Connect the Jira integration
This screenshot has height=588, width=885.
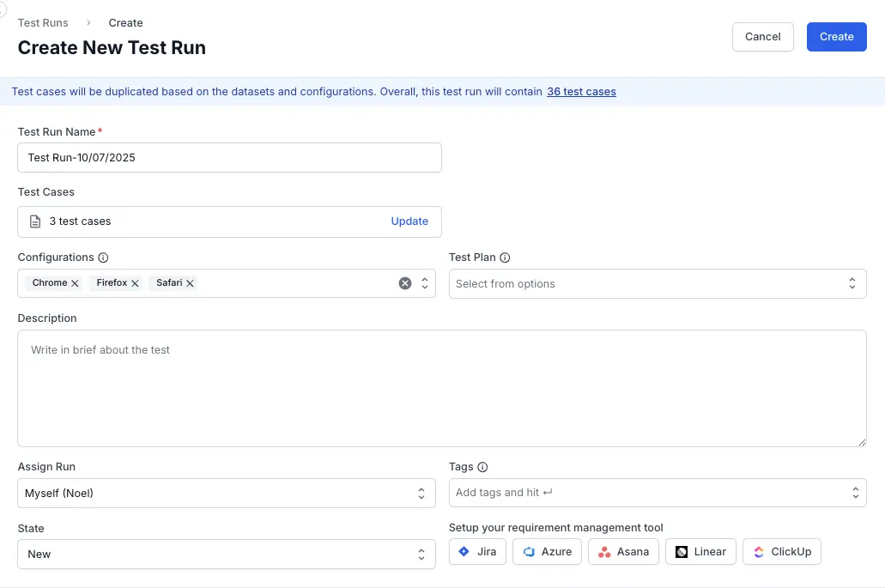click(477, 552)
